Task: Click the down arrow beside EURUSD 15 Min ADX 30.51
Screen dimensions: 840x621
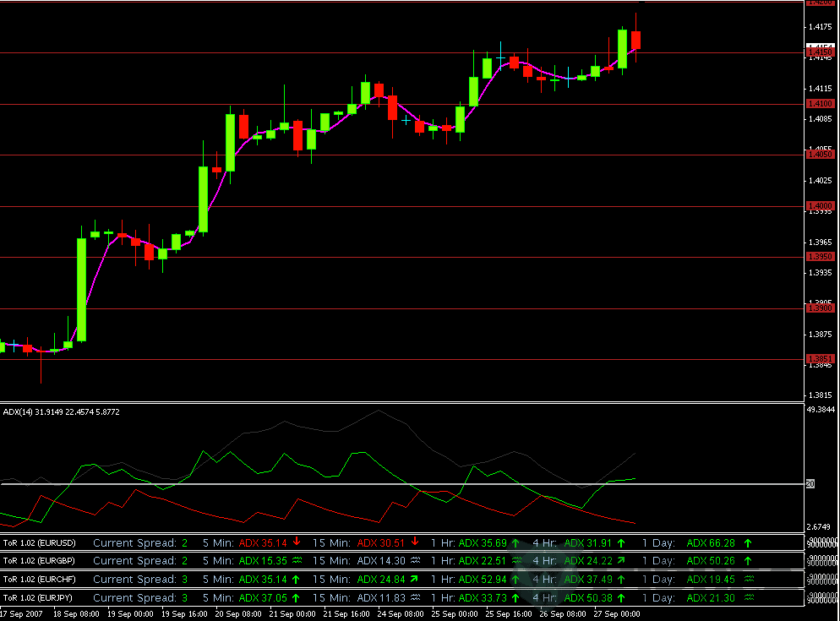Action: [x=415, y=542]
